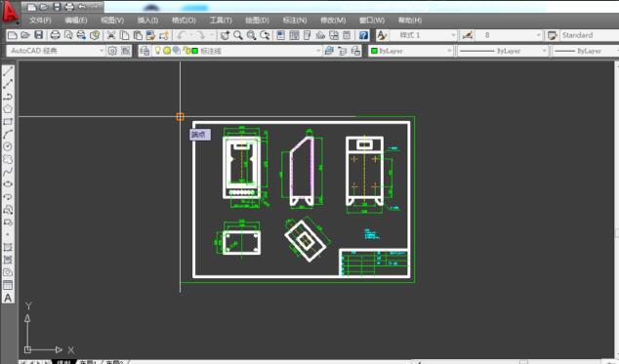Expand the AutoCAD workspace dropdown
Viewport: 619px width, 364px height.
click(x=102, y=51)
